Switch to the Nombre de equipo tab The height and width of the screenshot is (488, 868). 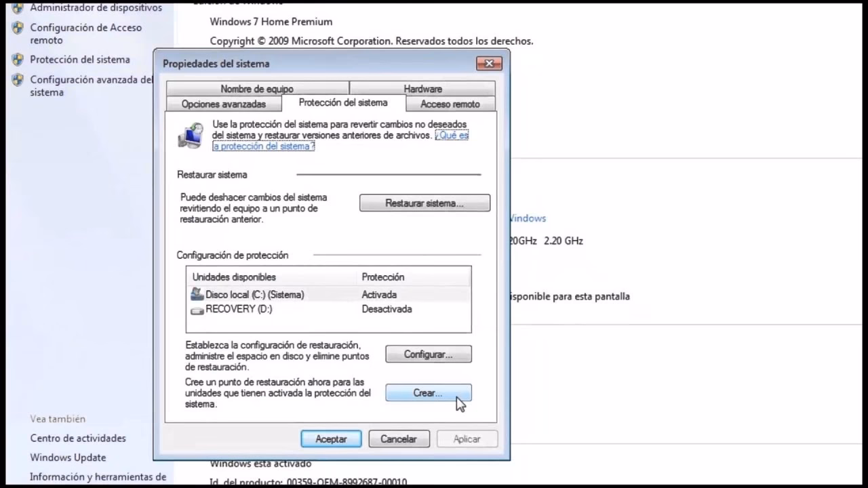(256, 89)
